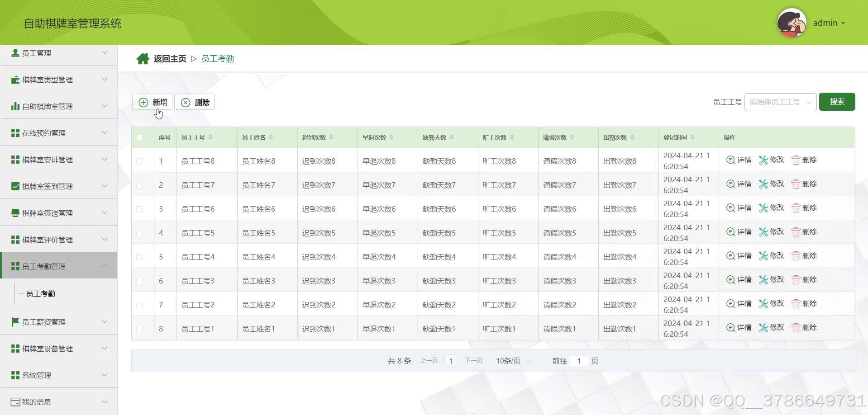Click the 详情 icon for 员工工号6
This screenshot has height=415, width=868.
(x=730, y=208)
